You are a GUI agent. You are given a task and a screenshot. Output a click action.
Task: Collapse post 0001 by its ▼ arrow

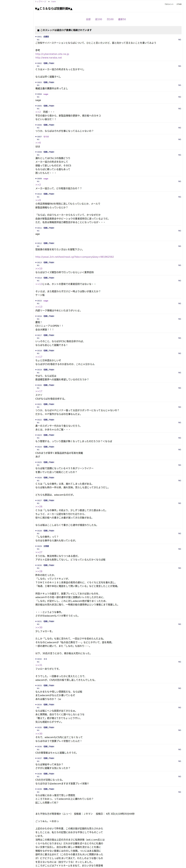36,37
